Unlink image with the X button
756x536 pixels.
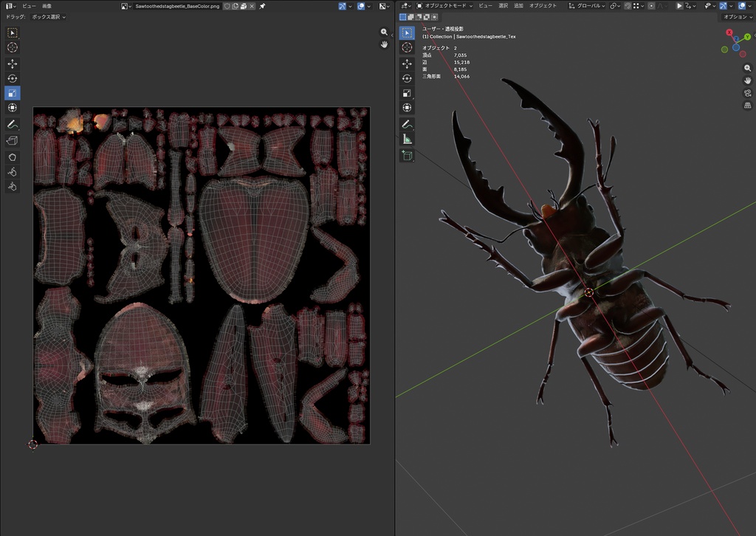coord(252,6)
